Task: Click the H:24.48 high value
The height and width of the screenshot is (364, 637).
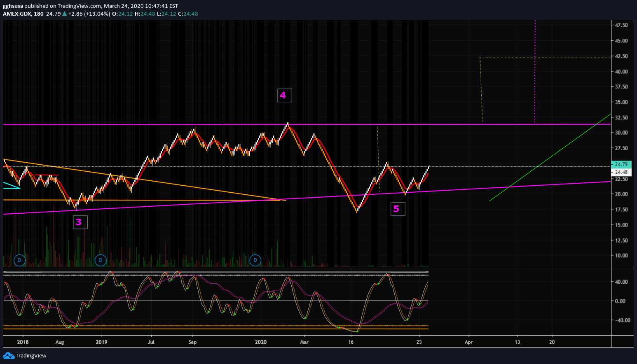Action: click(145, 14)
